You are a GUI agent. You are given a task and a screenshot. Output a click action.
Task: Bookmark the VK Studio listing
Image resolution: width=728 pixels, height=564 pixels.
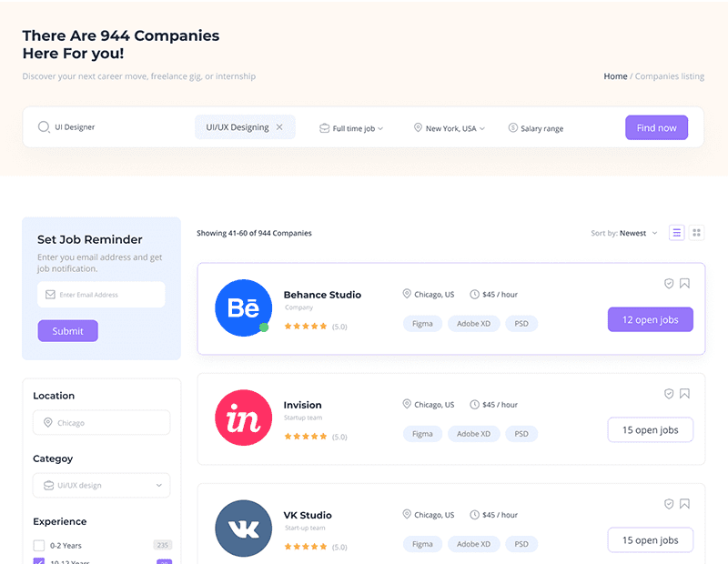pyautogui.click(x=684, y=504)
